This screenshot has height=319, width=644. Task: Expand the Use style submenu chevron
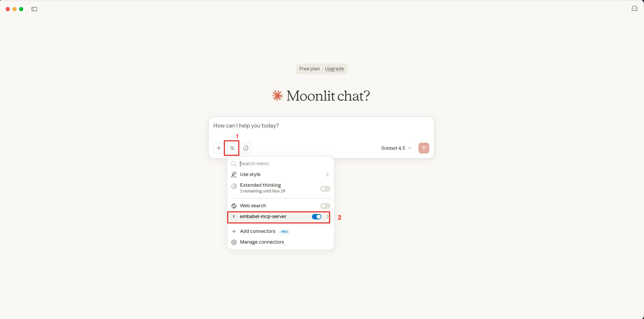point(327,175)
